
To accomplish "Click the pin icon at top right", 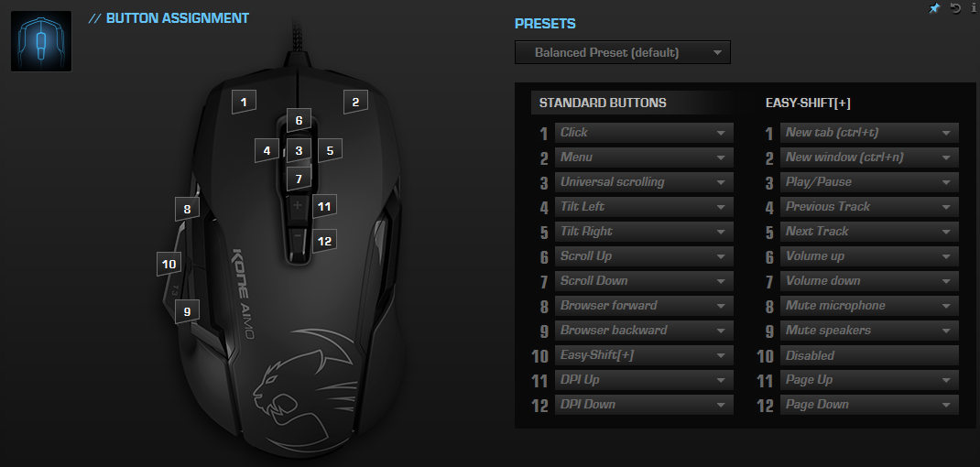I will (x=934, y=8).
